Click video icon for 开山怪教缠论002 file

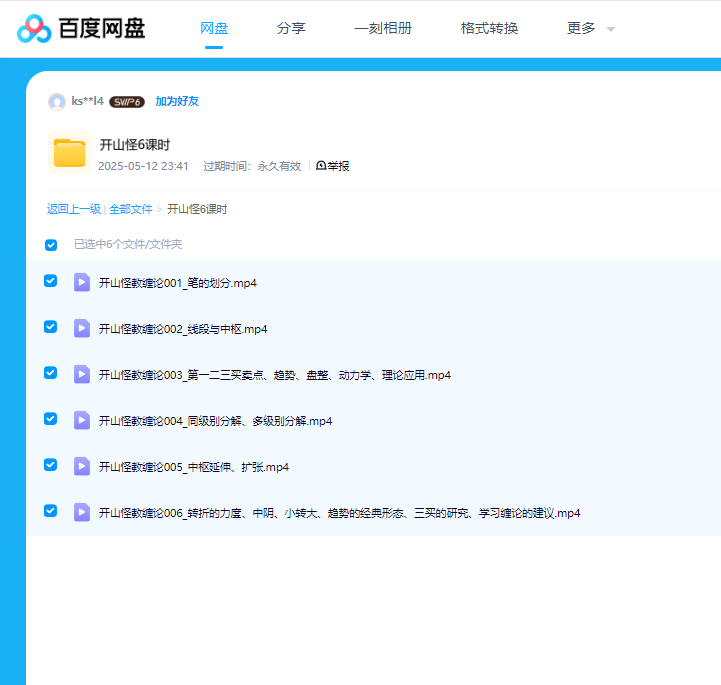coord(82,328)
